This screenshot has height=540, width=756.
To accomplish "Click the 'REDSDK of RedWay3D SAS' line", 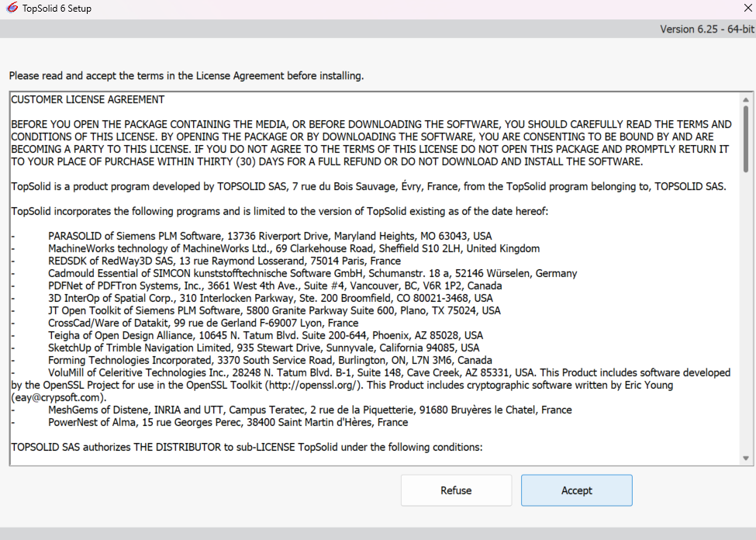I will point(224,261).
